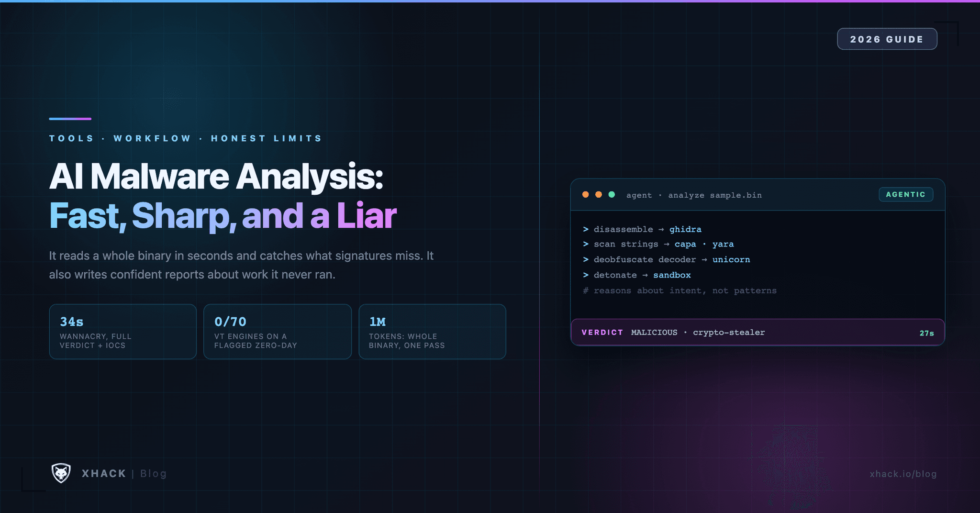Click the 2026 GUIDE badge
This screenshot has width=980, height=513.
coord(887,39)
